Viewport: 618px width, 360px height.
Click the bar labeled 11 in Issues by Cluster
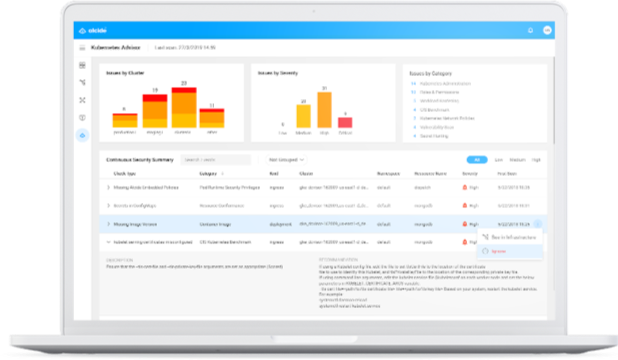212,118
